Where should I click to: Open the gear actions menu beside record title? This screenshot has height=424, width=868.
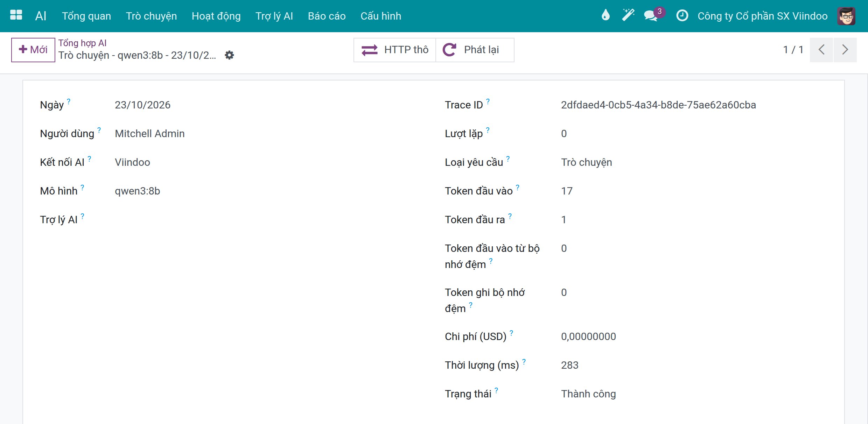point(229,55)
